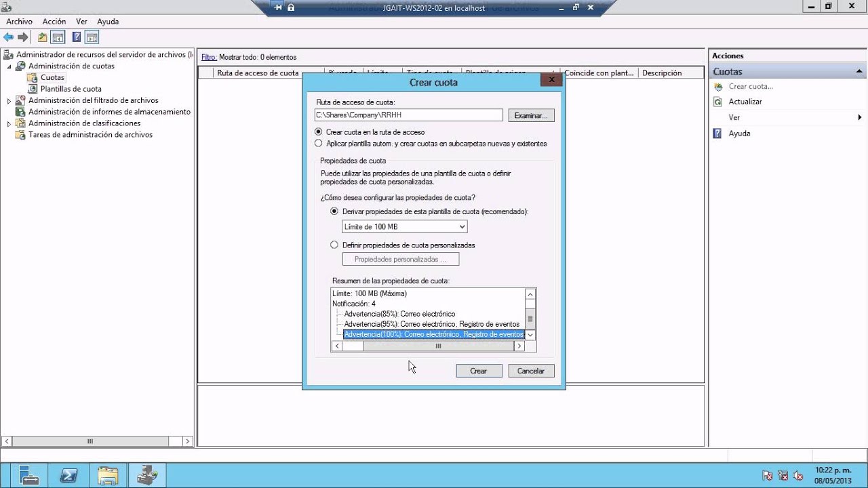The height and width of the screenshot is (488, 868).
Task: Open PowerShell from the taskbar
Action: pos(68,476)
